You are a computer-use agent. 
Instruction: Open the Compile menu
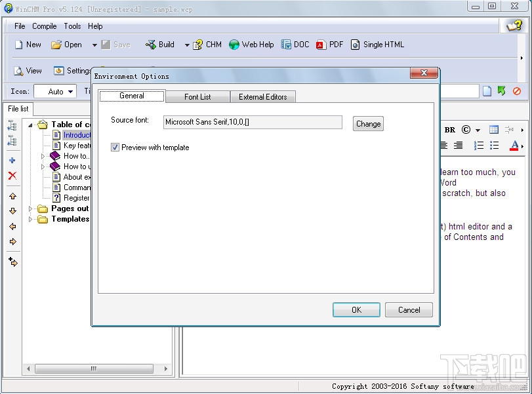tap(45, 26)
